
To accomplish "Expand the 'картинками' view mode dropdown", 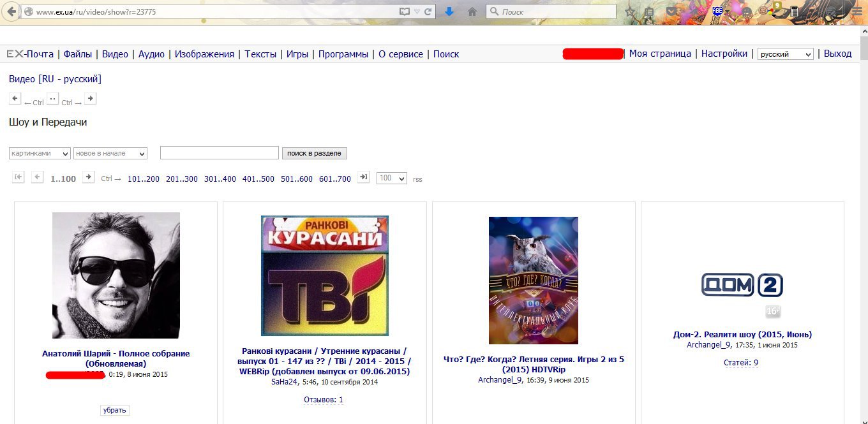I will pyautogui.click(x=40, y=154).
